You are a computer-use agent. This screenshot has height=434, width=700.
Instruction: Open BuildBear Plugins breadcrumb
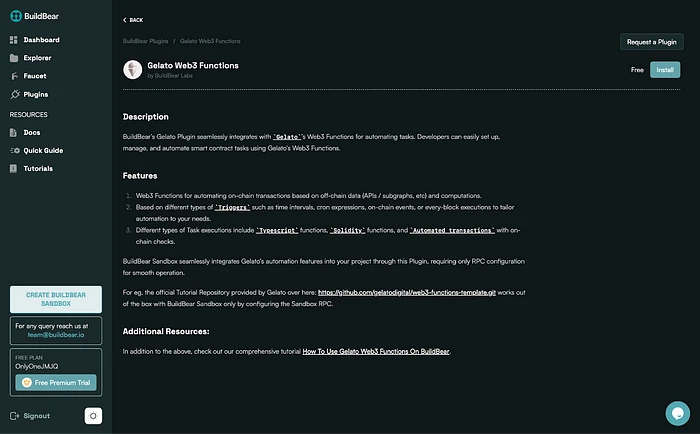[144, 41]
